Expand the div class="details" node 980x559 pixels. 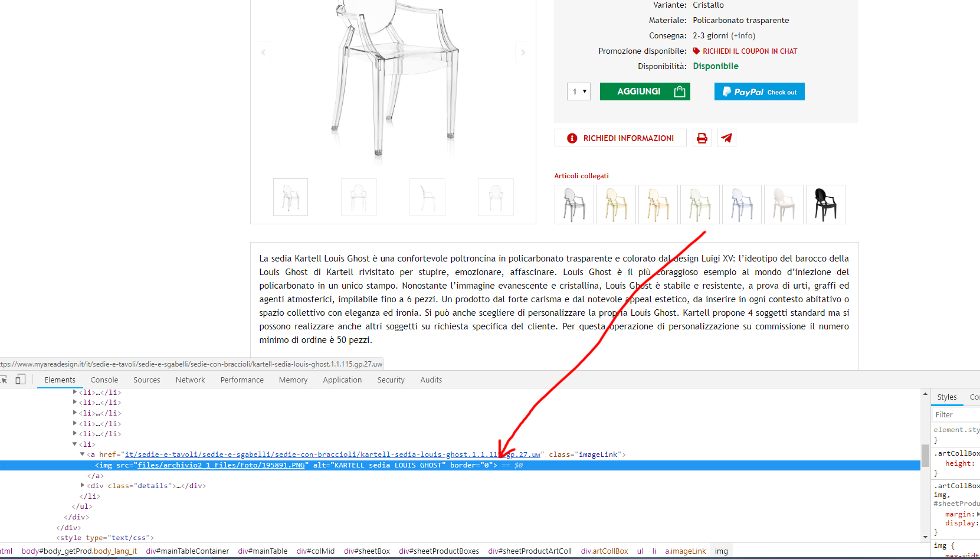click(83, 486)
